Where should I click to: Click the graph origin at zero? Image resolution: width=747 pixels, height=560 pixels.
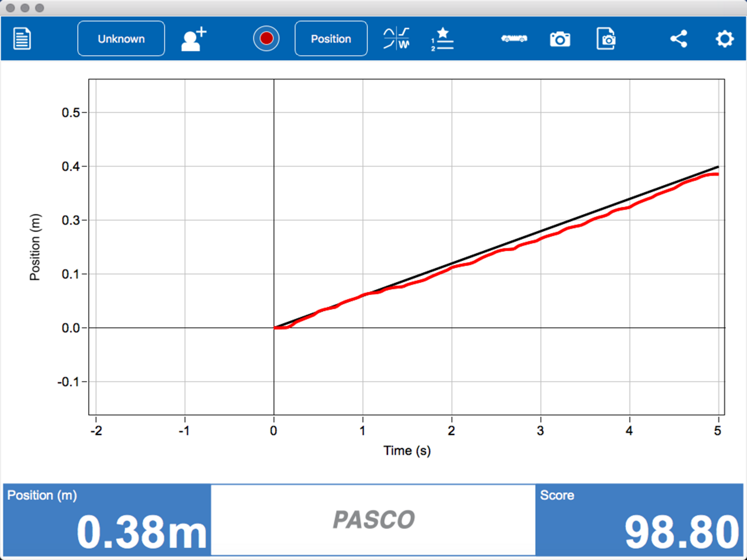point(274,328)
